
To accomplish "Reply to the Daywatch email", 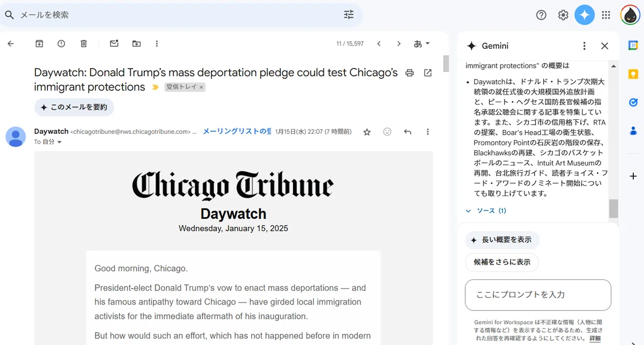I will tap(408, 132).
